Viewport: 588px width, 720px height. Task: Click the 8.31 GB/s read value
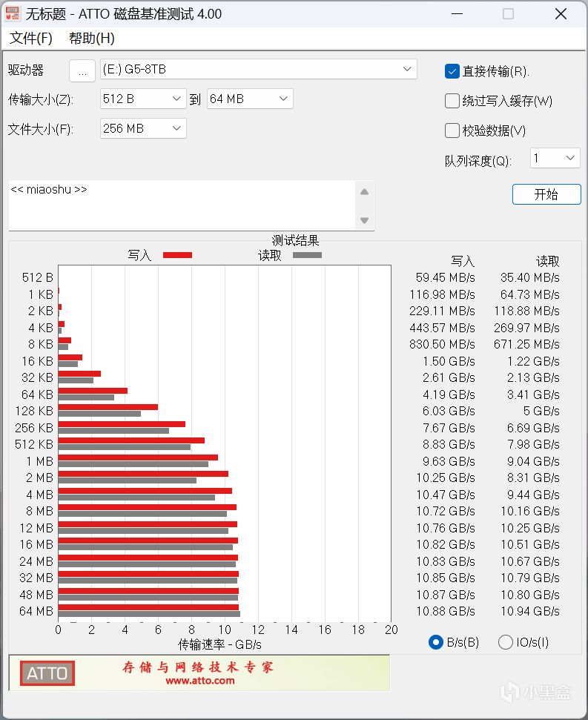533,478
